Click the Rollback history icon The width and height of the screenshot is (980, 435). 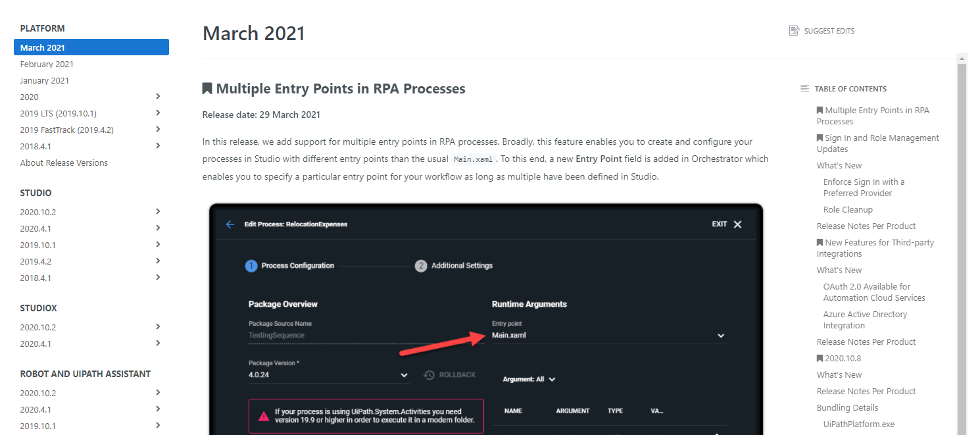coord(429,374)
